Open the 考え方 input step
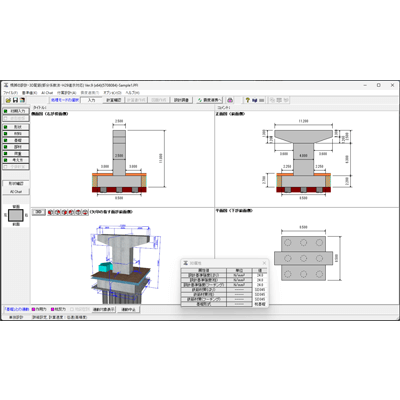Screen dimensions: 400x400 coord(16,160)
